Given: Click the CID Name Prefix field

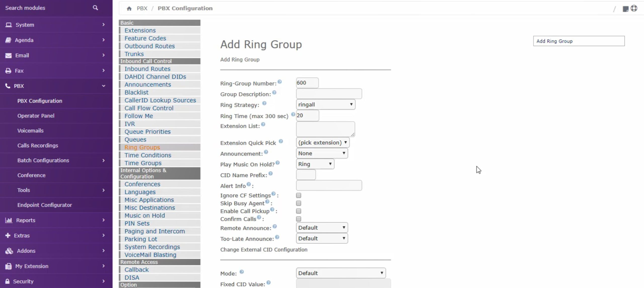Looking at the screenshot, I should (x=306, y=175).
